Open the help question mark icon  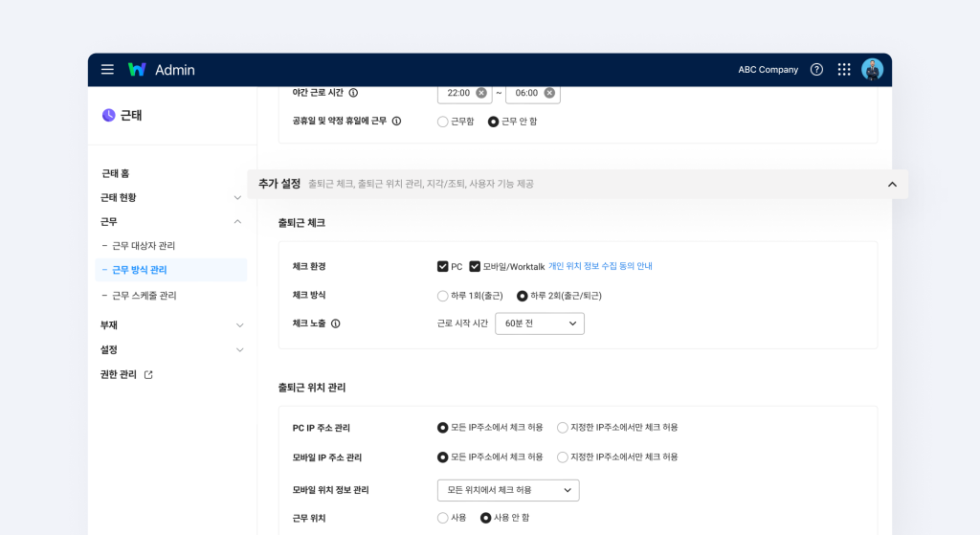point(816,69)
